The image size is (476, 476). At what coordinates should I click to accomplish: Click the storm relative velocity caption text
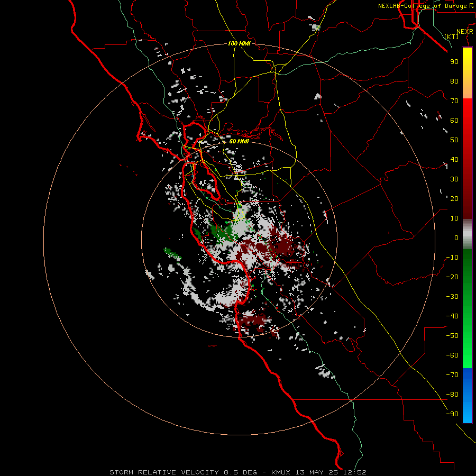pyautogui.click(x=238, y=472)
